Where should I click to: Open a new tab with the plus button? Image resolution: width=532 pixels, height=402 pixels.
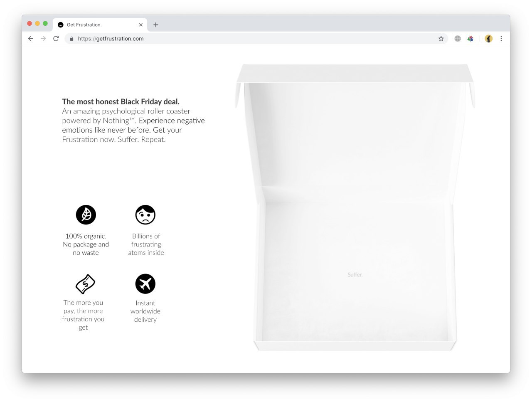156,25
